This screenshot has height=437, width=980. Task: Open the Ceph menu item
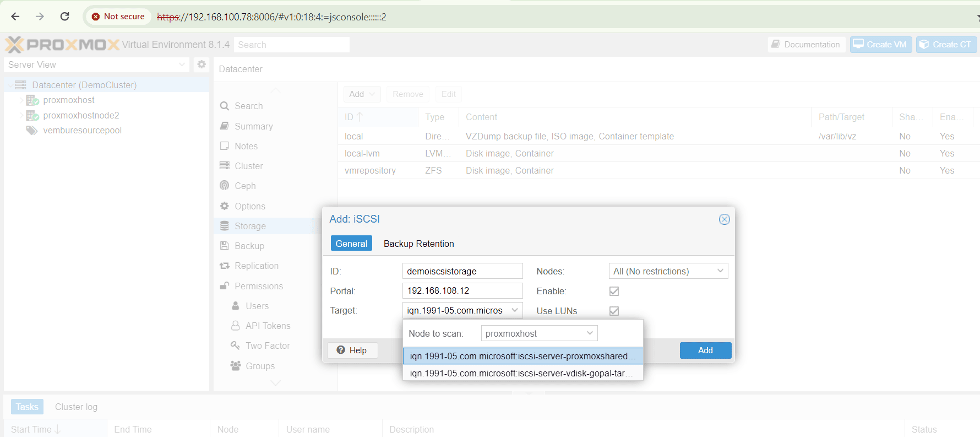click(245, 186)
